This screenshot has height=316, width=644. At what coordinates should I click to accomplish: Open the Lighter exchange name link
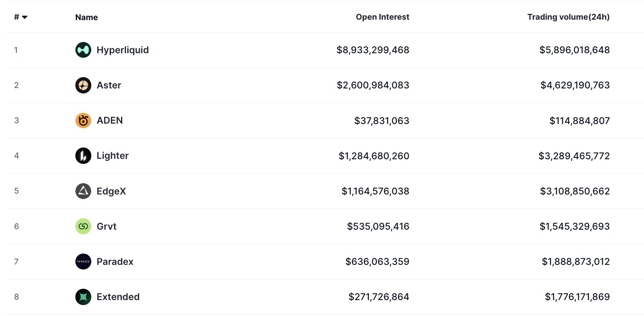113,156
